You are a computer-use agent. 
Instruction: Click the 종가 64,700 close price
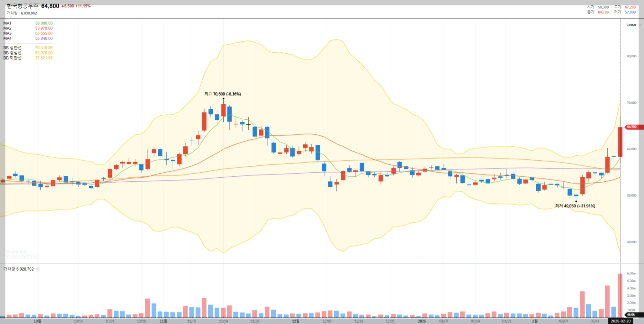click(598, 12)
